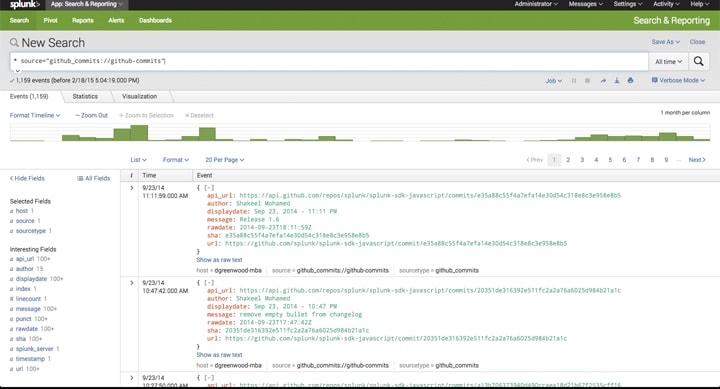Click Show as raw text for first event
Image resolution: width=720 pixels, height=389 pixels.
[x=219, y=260]
